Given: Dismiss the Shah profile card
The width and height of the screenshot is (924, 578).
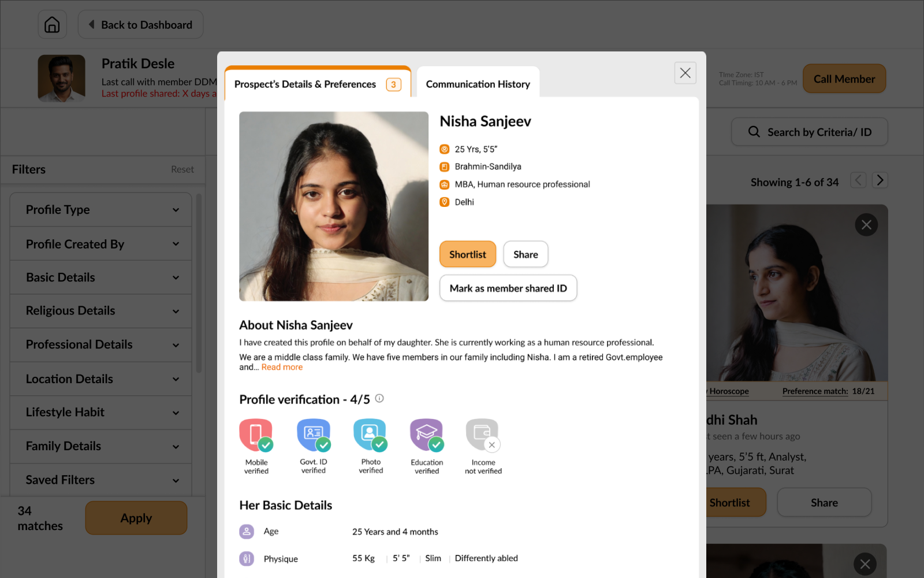Looking at the screenshot, I should point(866,225).
